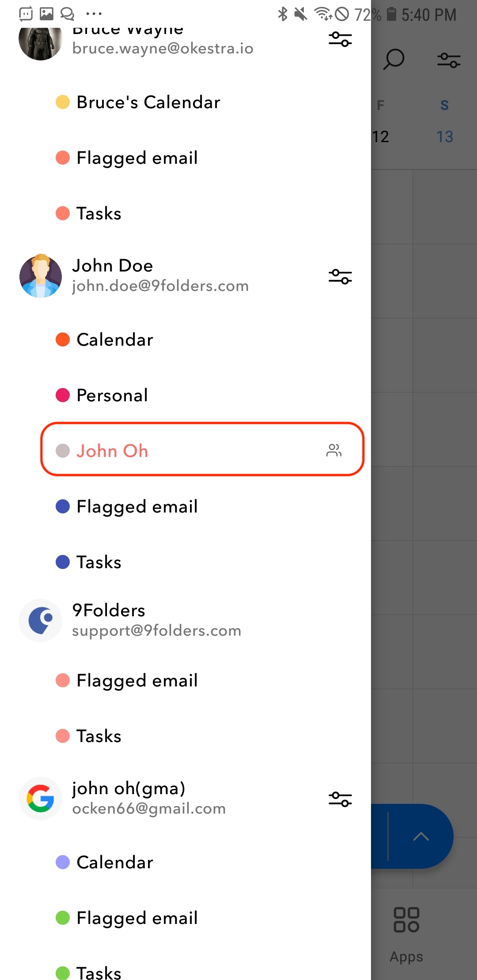
Task: Toggle Flagged email under 9Folders account
Action: pos(137,680)
